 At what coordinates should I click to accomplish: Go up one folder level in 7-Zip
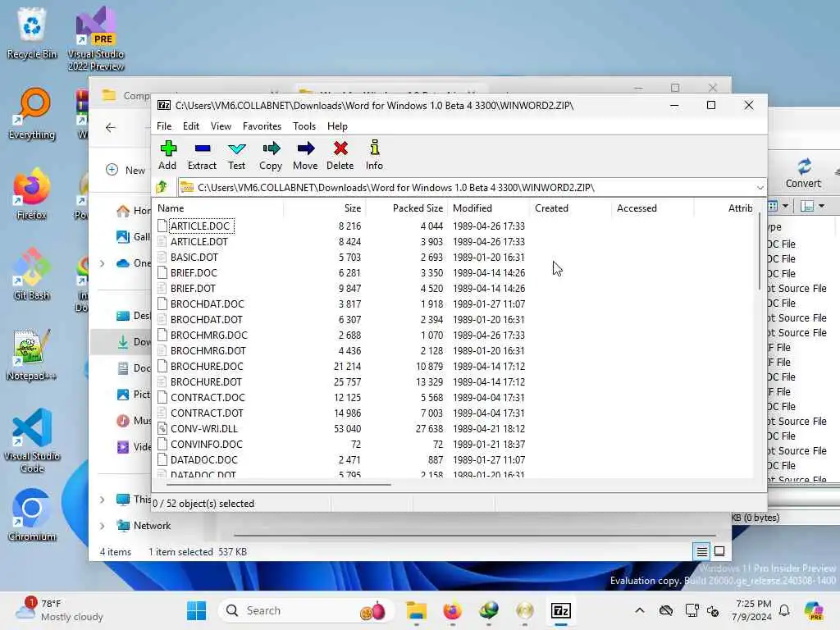162,187
